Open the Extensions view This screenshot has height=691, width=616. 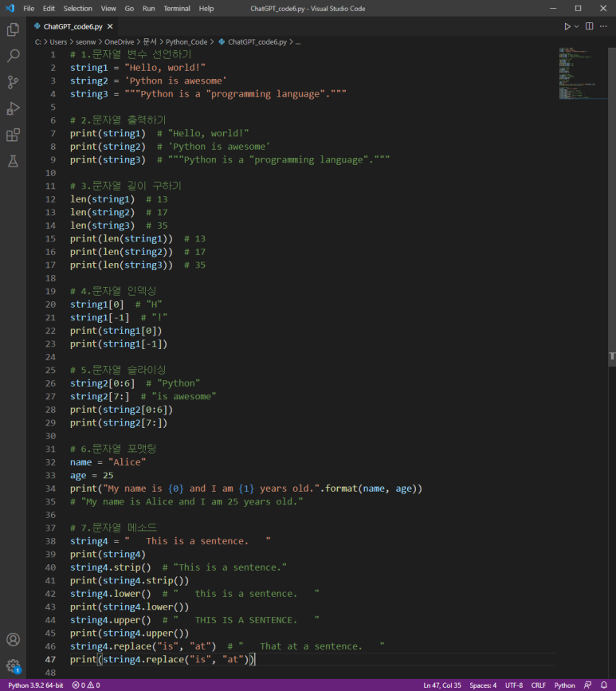[14, 135]
